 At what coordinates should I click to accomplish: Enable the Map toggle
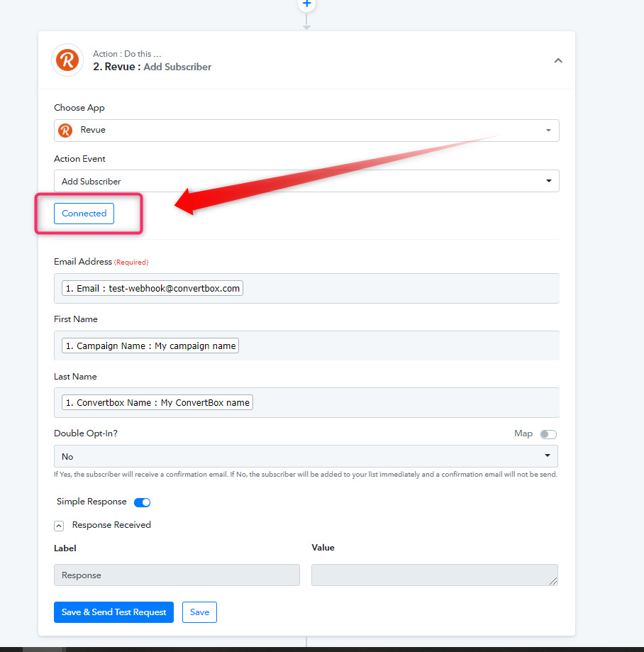pyautogui.click(x=548, y=434)
